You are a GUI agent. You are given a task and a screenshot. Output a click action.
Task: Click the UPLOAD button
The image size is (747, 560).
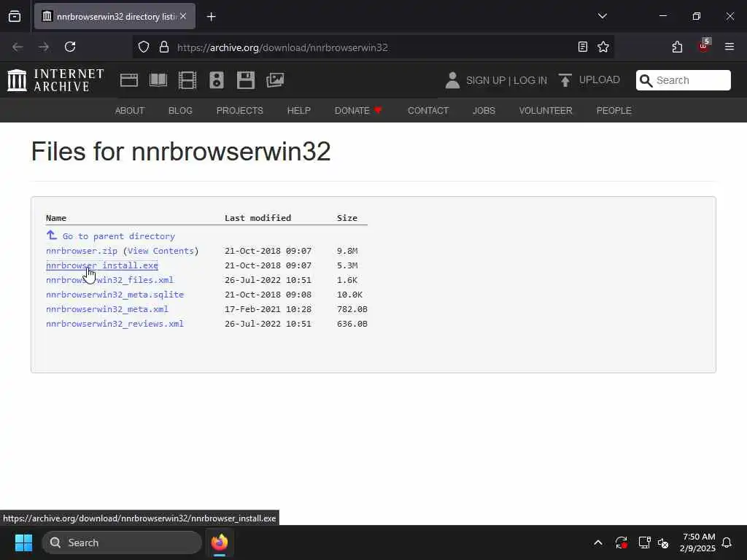coord(589,80)
